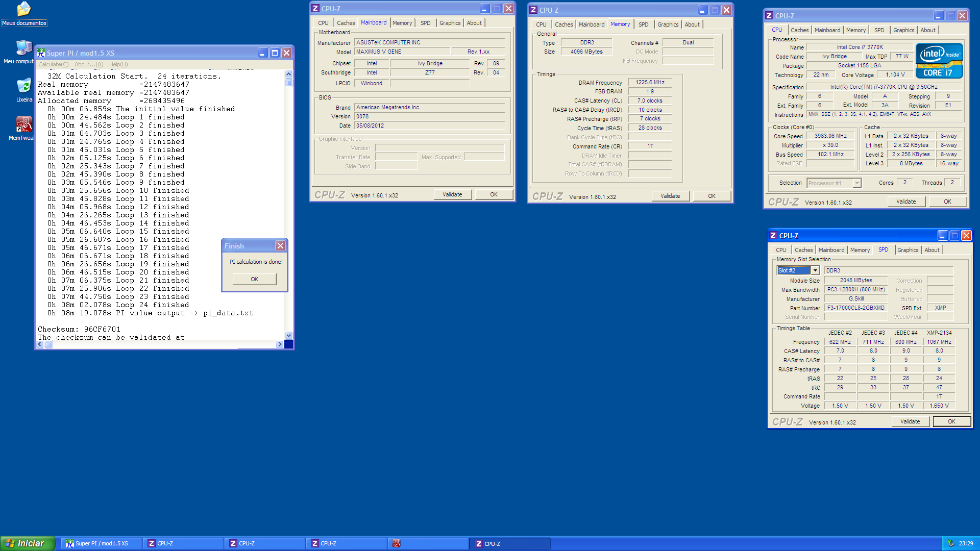
Task: Switch to Graphics tab in Memory window
Action: [x=668, y=24]
